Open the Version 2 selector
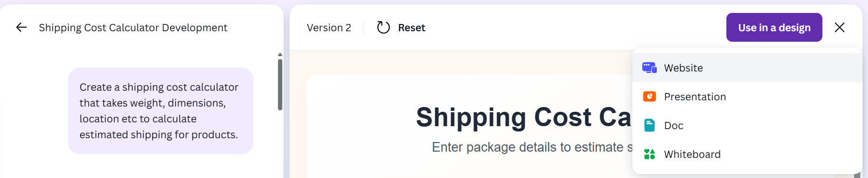 click(x=329, y=28)
